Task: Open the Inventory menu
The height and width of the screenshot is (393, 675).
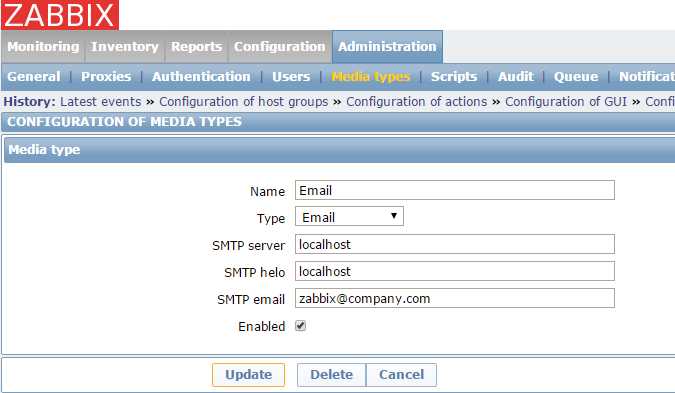Action: tap(124, 46)
